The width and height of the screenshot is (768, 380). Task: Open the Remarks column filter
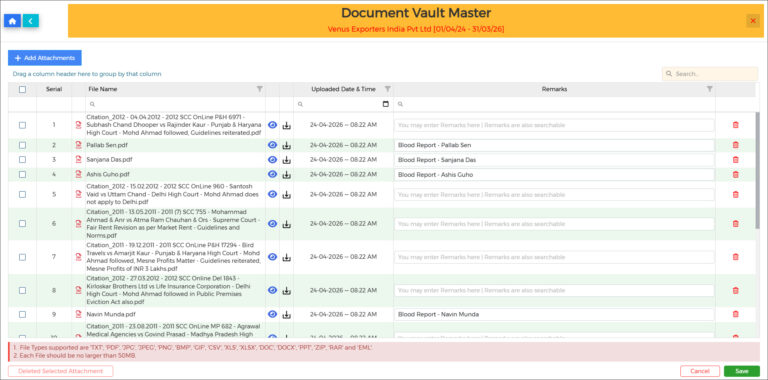[x=709, y=89]
